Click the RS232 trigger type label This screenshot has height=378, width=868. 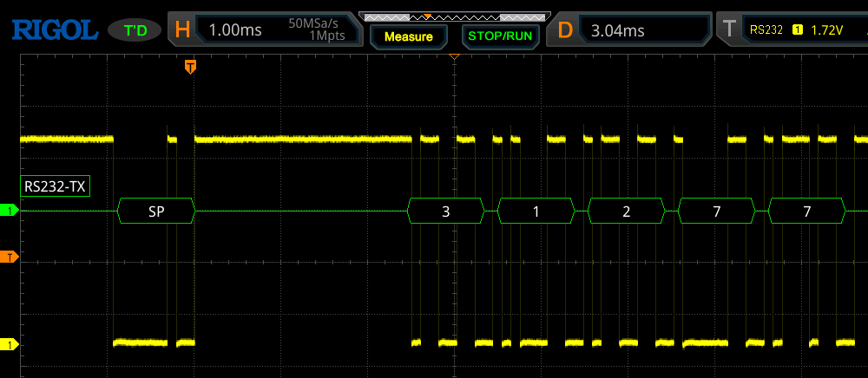766,29
